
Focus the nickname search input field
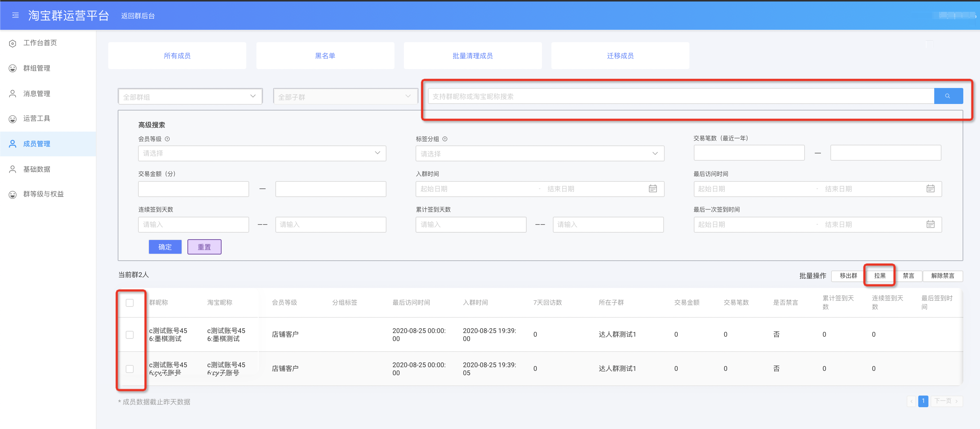(681, 96)
